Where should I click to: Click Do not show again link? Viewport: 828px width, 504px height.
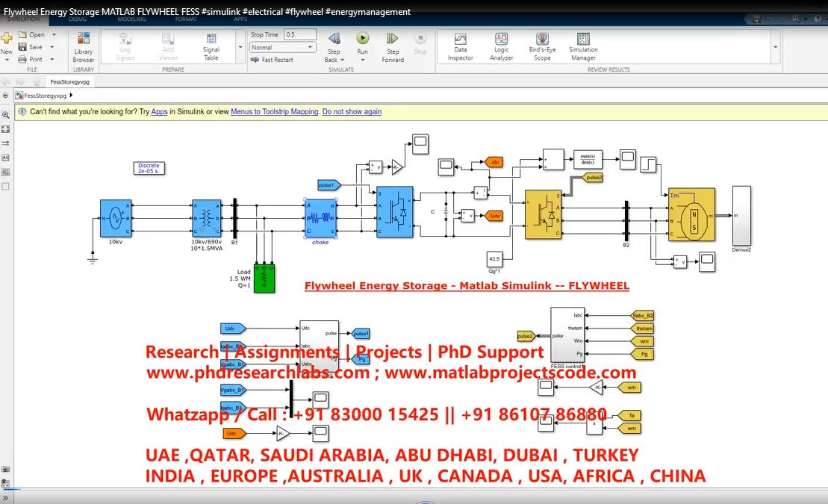(x=351, y=111)
